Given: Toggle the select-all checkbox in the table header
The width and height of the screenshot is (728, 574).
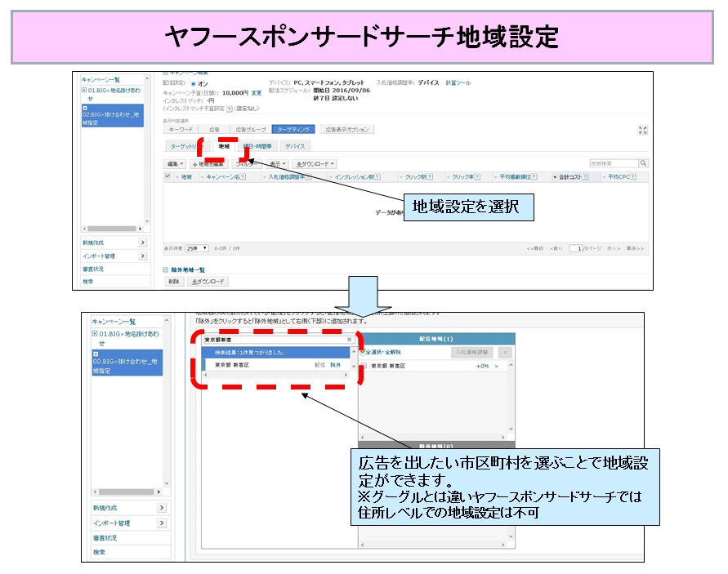Looking at the screenshot, I should 167,176.
